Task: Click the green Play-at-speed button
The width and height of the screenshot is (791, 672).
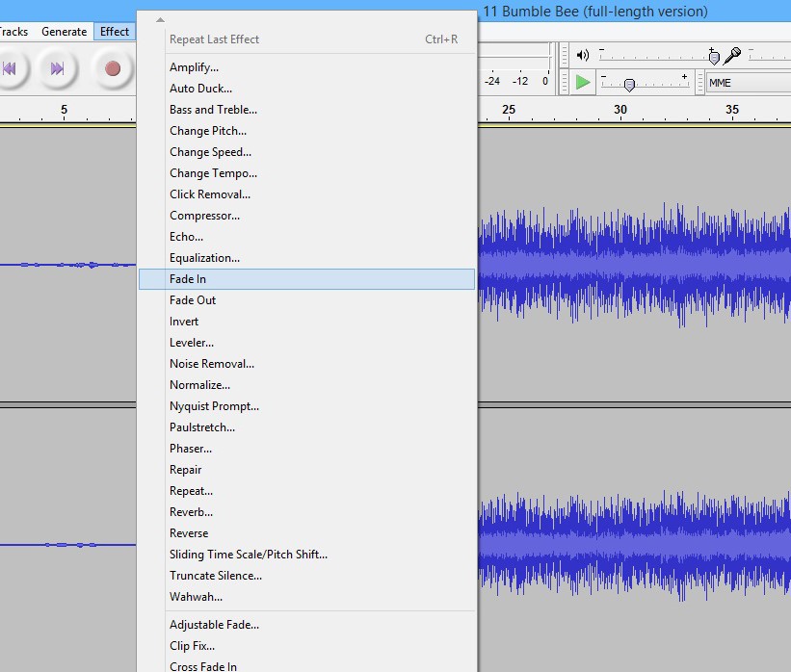Action: pyautogui.click(x=583, y=82)
